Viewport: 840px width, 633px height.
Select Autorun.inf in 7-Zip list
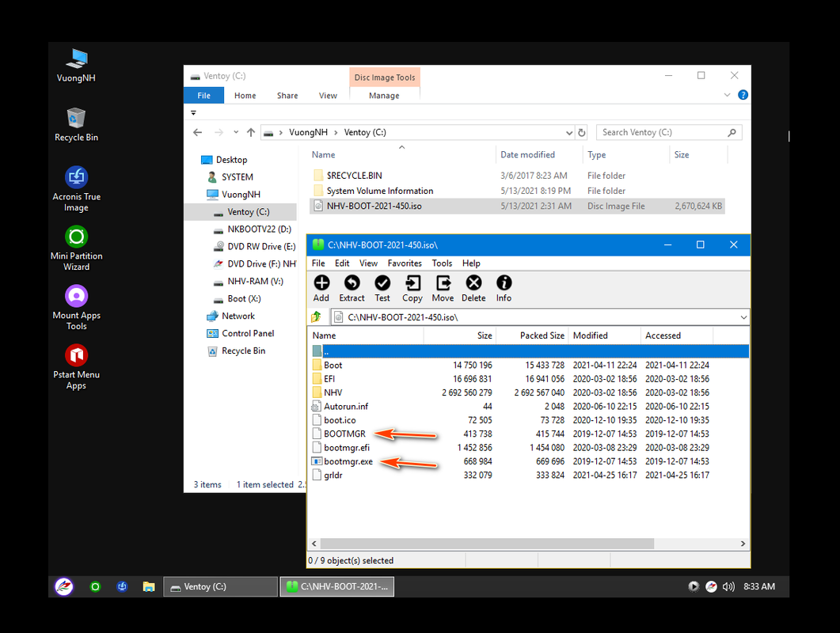tap(345, 407)
